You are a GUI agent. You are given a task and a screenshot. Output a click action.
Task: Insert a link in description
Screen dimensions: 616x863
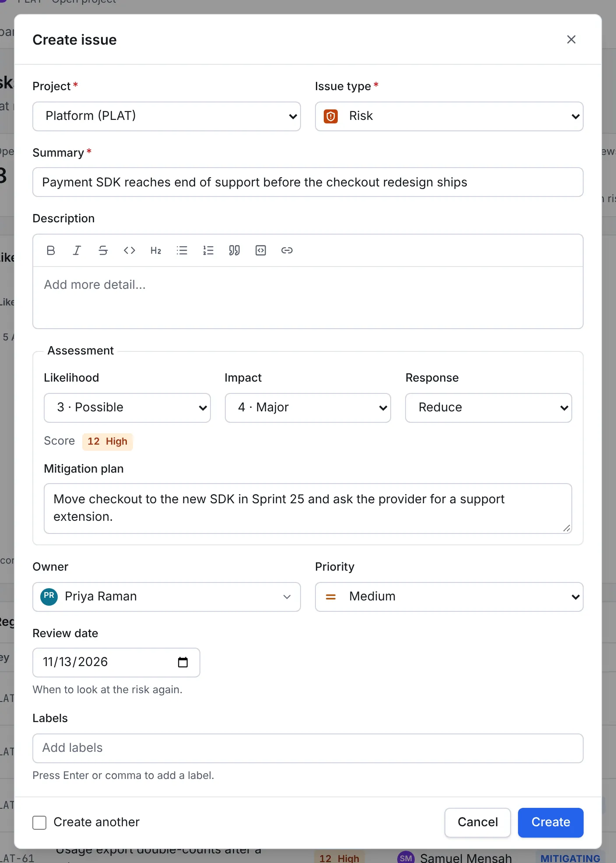287,250
